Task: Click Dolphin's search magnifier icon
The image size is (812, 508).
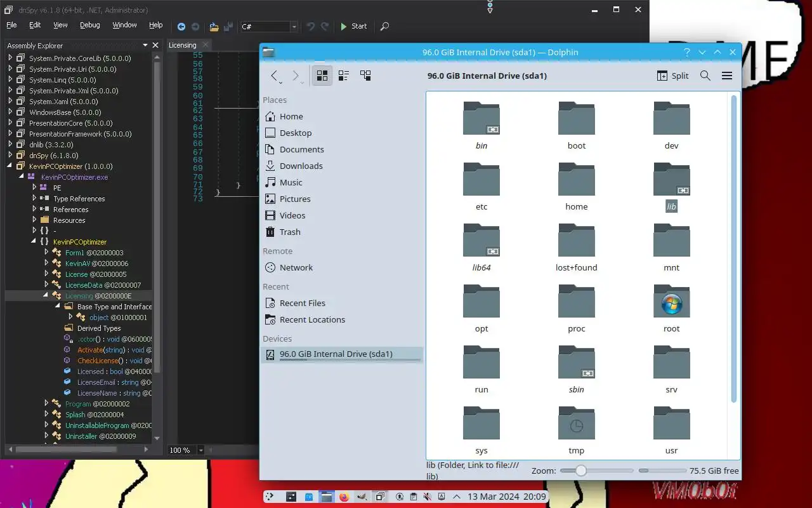Action: (705, 76)
